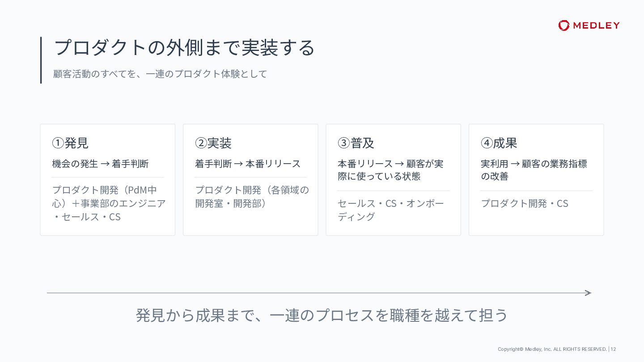
Task: Select 実利用 → 顧客の業務指標の改善 text
Action: [534, 170]
